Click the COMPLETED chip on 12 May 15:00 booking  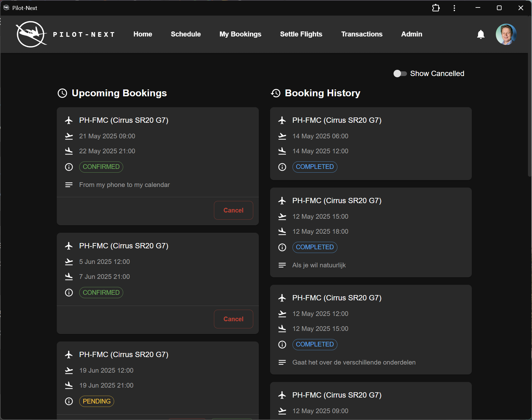(x=314, y=247)
